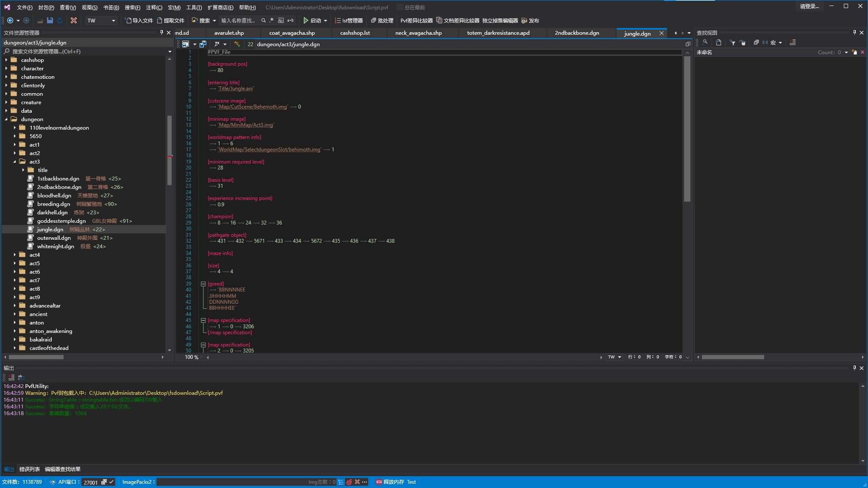868x488 pixels.
Task: Pin the file explorer panel
Action: coord(161,33)
